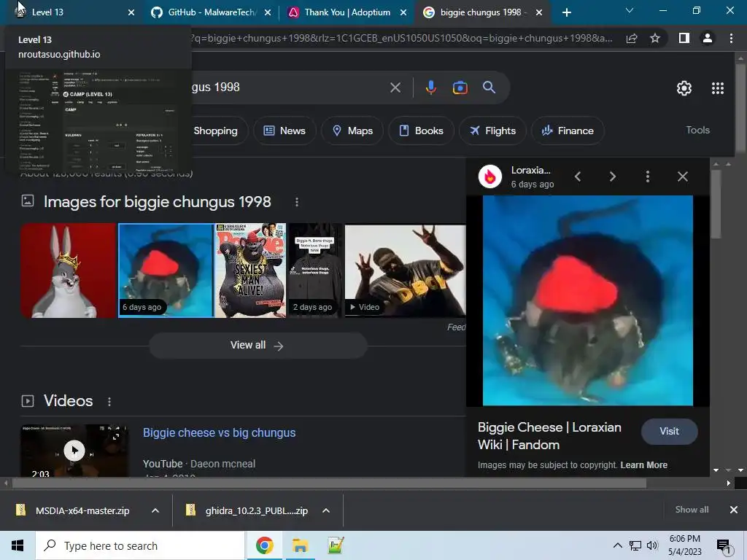Viewport: 747px width, 560px height.
Task: Clear the search box with X icon
Action: click(x=395, y=87)
